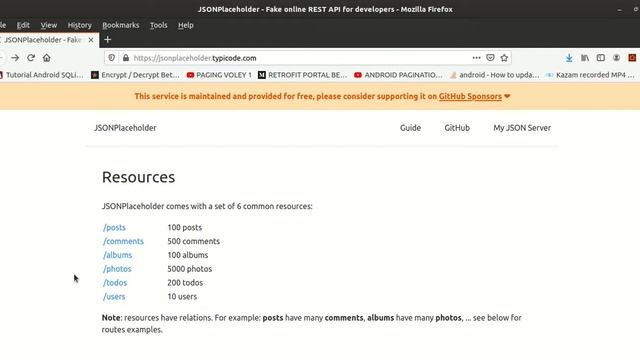Open the Tools menu
640x360 pixels.
(158, 25)
